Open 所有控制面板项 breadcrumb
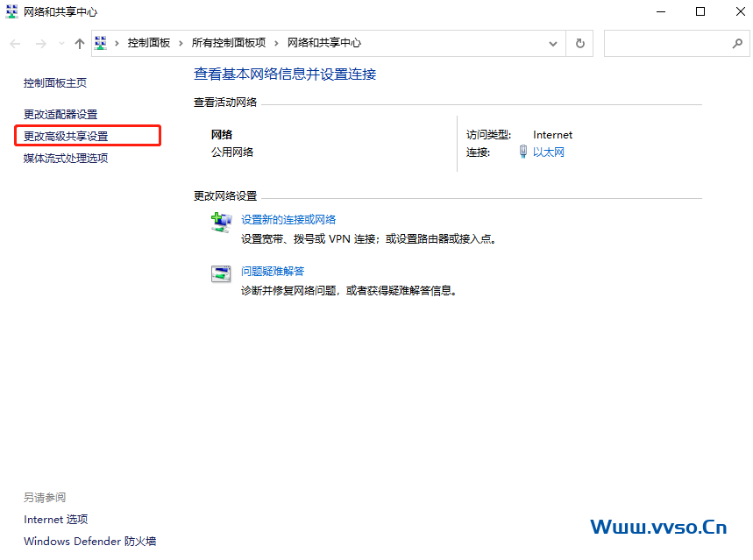This screenshot has width=753, height=560. 229,43
